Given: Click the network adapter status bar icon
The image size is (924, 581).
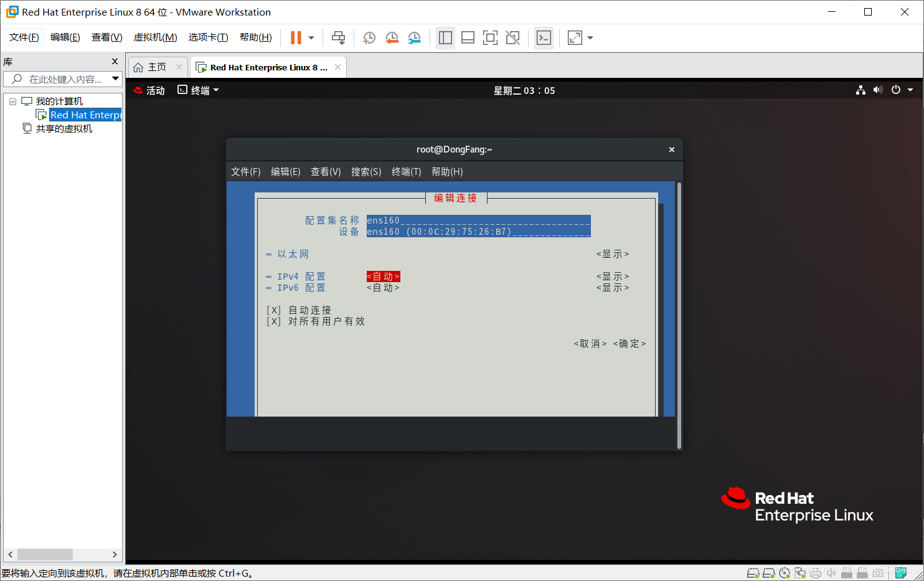Looking at the screenshot, I should coord(800,573).
